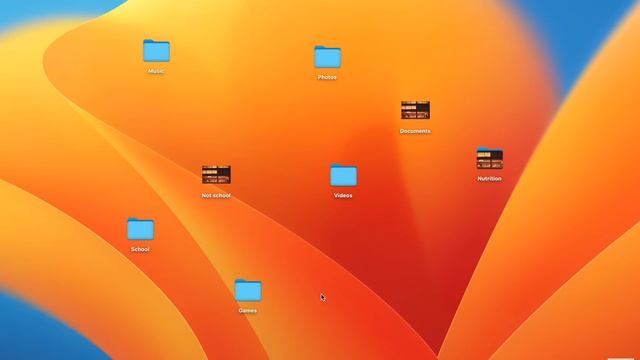
Task: Click the 'Nutrition' label text
Action: (489, 179)
